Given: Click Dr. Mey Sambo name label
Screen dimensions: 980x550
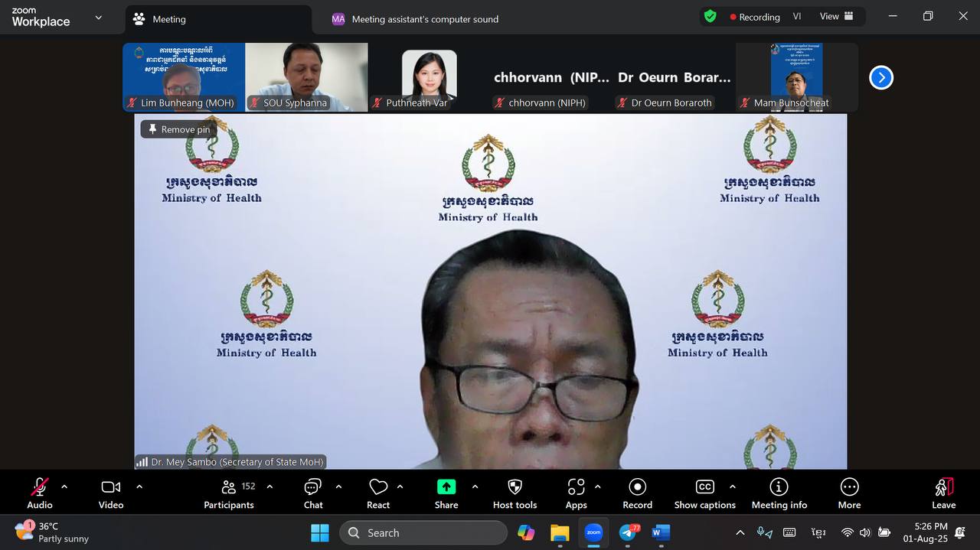Looking at the screenshot, I should point(237,462).
